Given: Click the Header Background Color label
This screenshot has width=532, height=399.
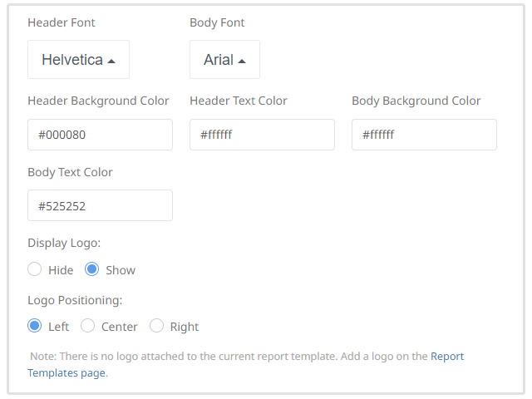Looking at the screenshot, I should click(98, 101).
